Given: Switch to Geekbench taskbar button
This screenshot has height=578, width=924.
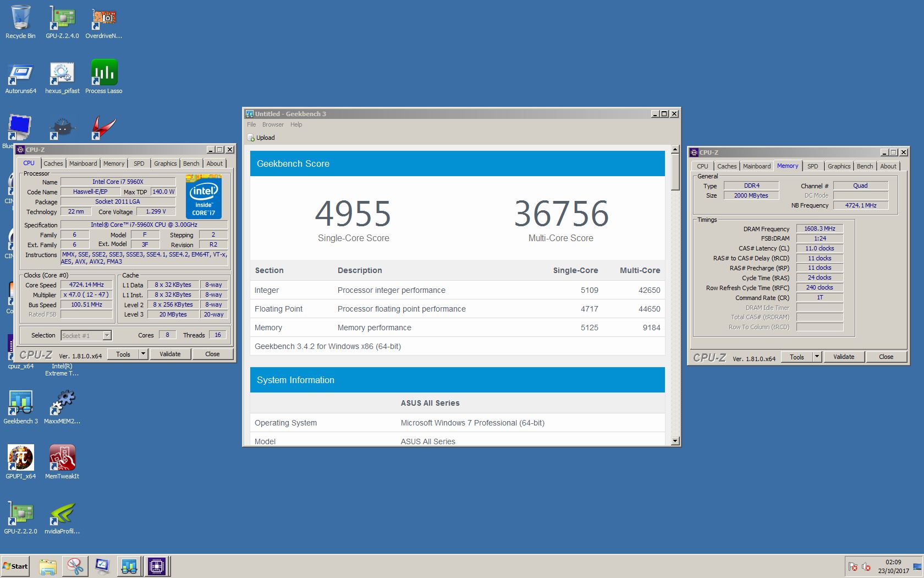Looking at the screenshot, I should pos(129,566).
